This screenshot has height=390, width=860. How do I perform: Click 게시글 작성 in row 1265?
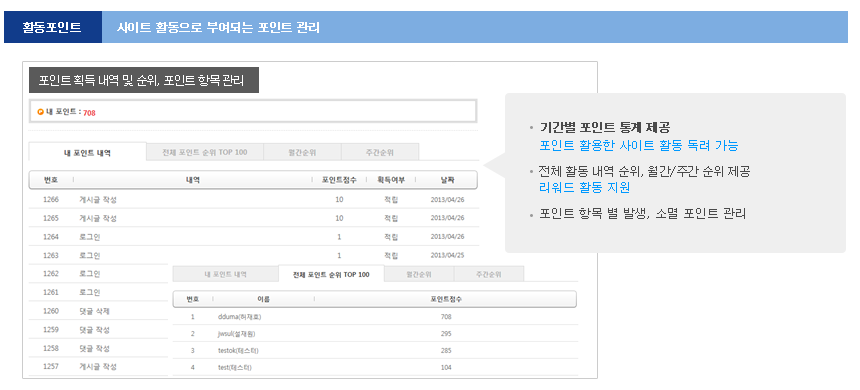coord(98,218)
